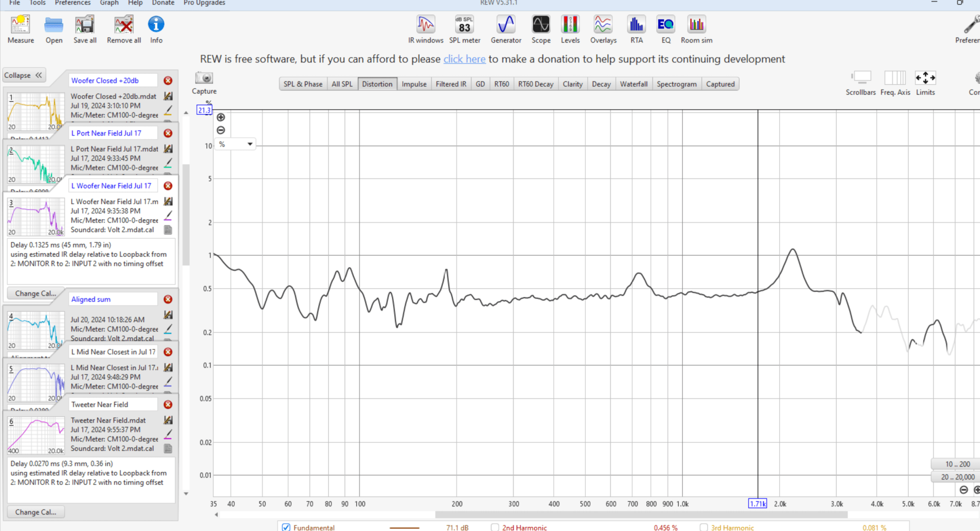This screenshot has height=531, width=980.
Task: Switch to the RT60 Decay tab
Action: coord(535,84)
